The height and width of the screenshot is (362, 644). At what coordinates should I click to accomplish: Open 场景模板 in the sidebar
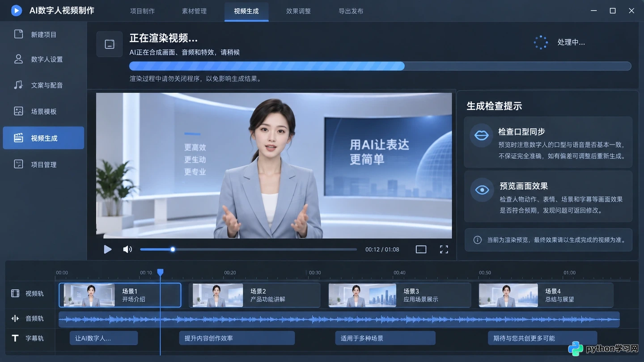point(43,111)
